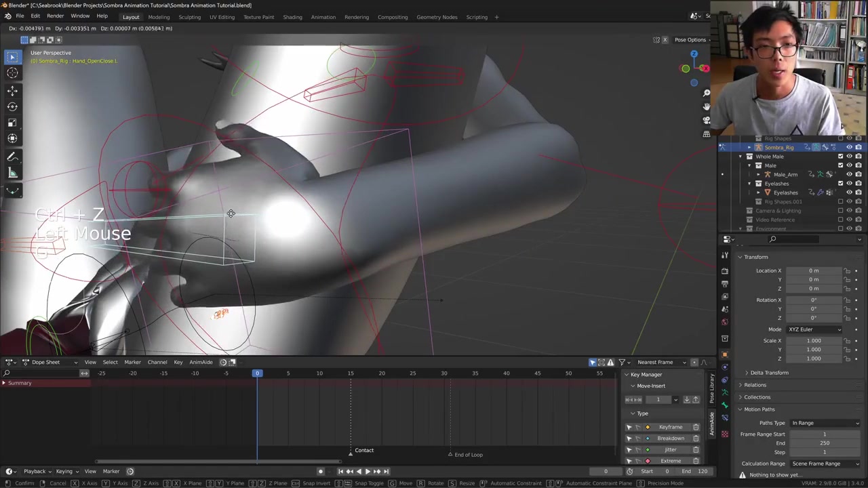Activate the Move tool
Screen dimensions: 868x488
coord(12,90)
